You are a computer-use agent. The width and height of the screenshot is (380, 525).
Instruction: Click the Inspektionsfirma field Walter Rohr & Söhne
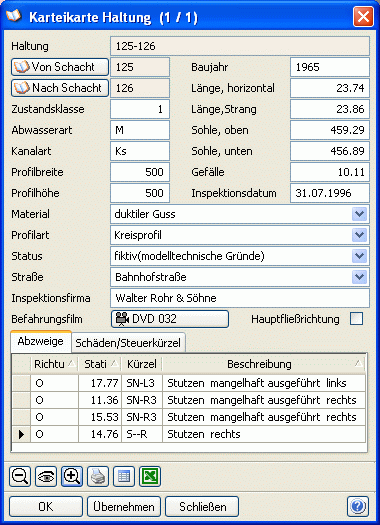pyautogui.click(x=240, y=298)
